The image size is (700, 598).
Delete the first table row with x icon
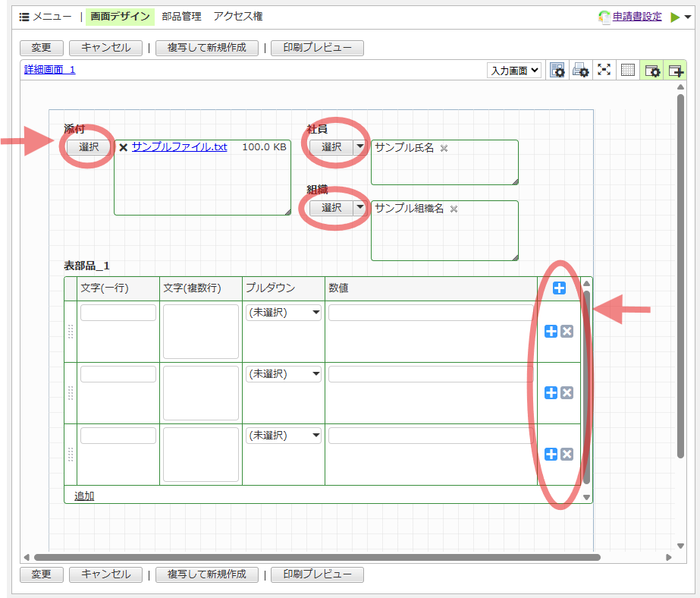567,331
